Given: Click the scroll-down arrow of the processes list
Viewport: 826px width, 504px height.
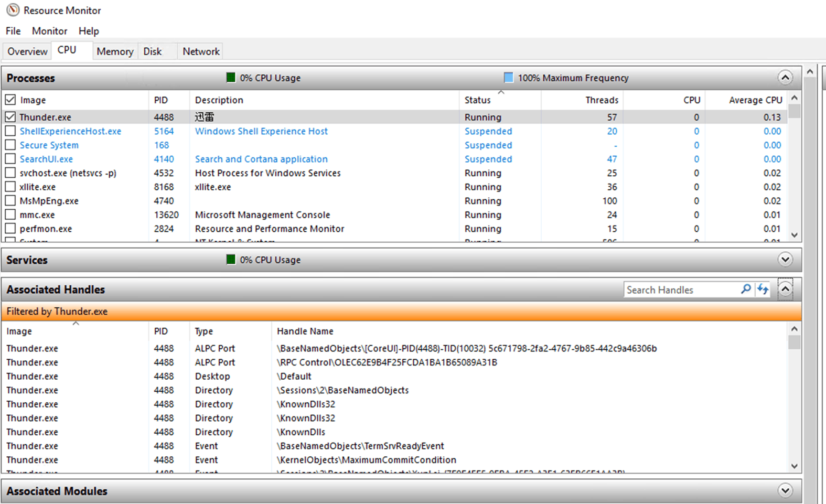Looking at the screenshot, I should [x=795, y=235].
